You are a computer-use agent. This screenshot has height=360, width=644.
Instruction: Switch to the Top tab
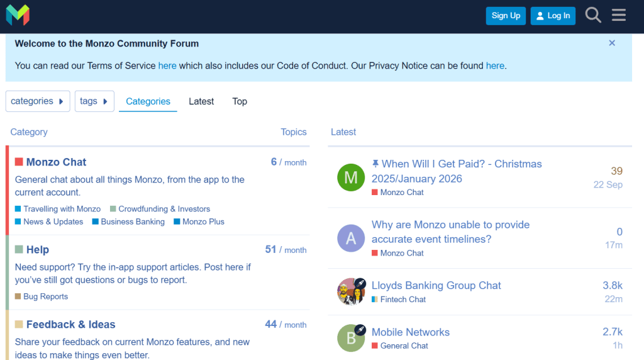[x=240, y=101]
